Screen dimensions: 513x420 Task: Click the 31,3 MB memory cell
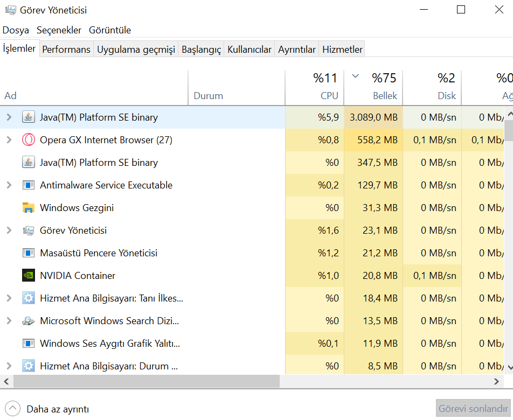(x=373, y=207)
